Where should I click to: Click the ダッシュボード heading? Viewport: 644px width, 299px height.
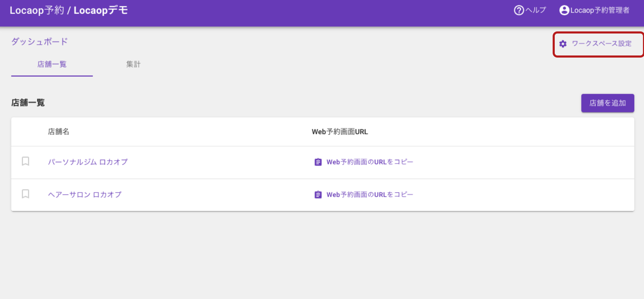(x=39, y=42)
